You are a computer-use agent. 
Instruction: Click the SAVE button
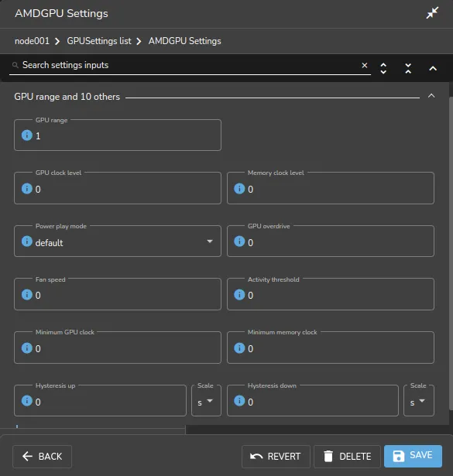click(x=413, y=456)
